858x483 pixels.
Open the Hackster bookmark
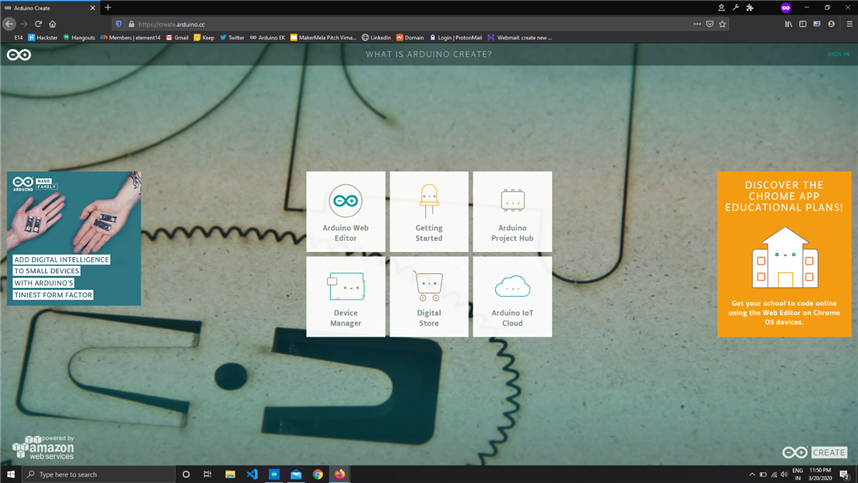[43, 38]
